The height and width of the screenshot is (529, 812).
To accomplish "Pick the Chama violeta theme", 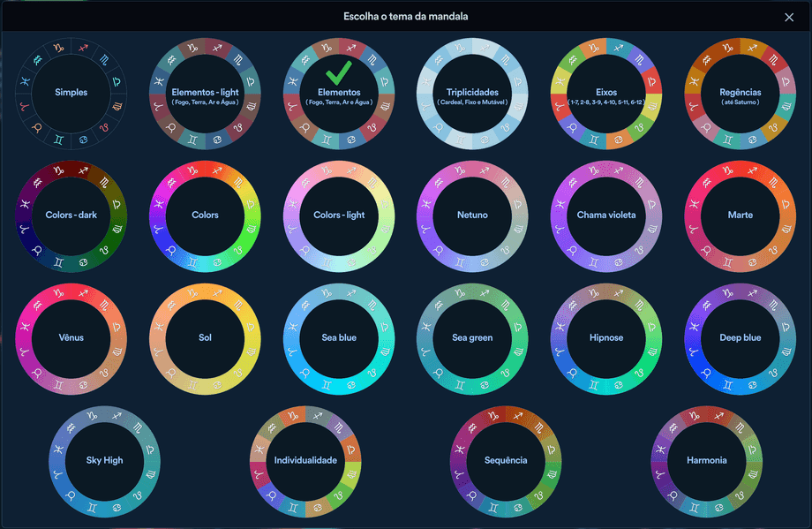I will (x=605, y=216).
